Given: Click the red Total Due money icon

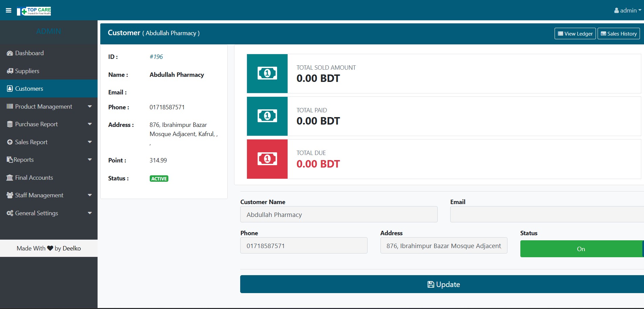Looking at the screenshot, I should (x=267, y=159).
